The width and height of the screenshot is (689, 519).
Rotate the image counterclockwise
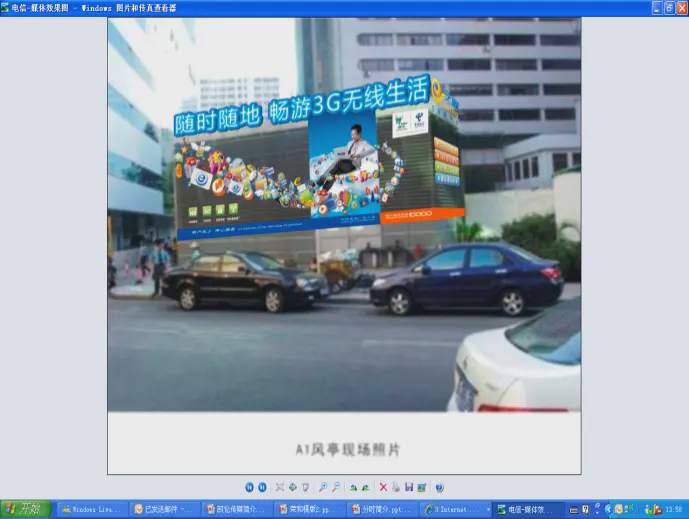(365, 487)
